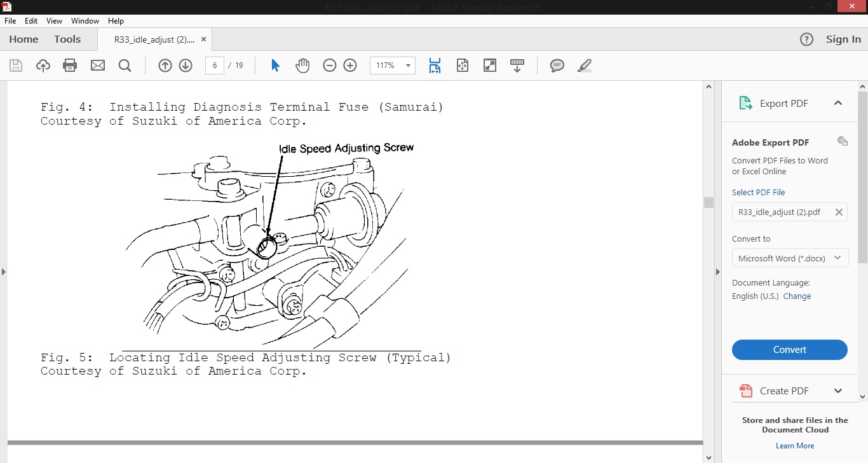The width and height of the screenshot is (868, 463).
Task: Activate the Hand pan tool
Action: click(302, 66)
